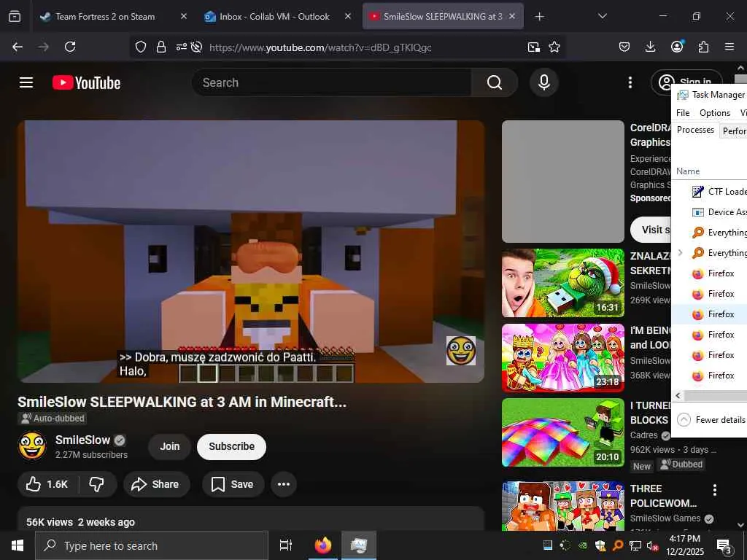Open more actions ellipsis below the video
The image size is (747, 560).
pos(284,484)
